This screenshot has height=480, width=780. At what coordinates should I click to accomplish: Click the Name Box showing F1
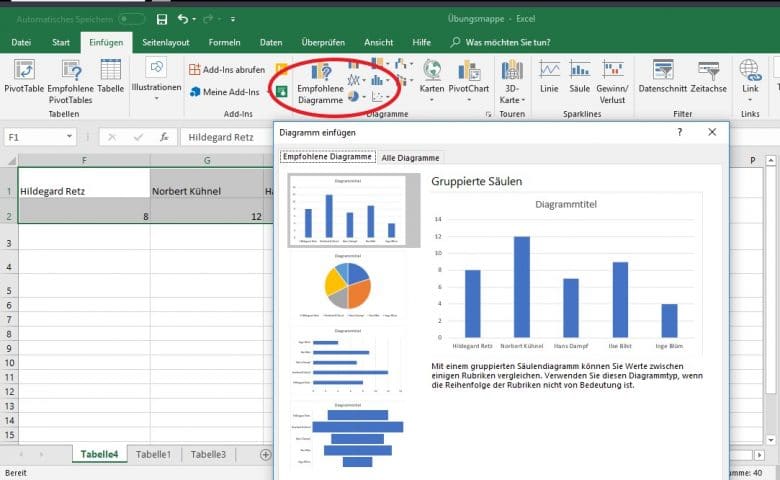point(34,137)
